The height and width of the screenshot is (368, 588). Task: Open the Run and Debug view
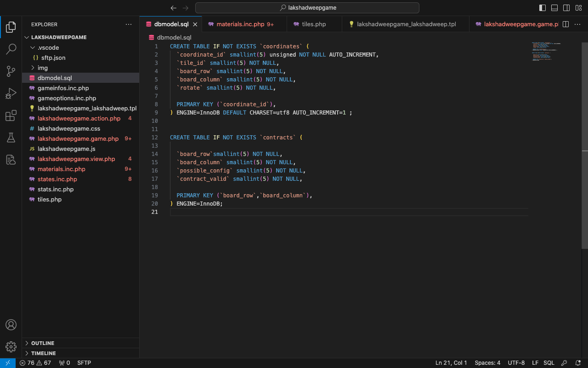[x=11, y=93]
